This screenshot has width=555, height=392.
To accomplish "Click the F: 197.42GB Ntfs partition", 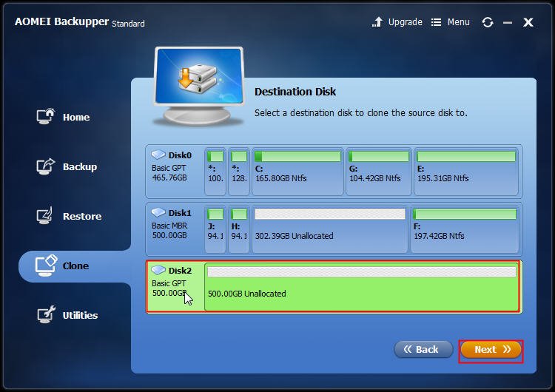I will click(x=465, y=229).
